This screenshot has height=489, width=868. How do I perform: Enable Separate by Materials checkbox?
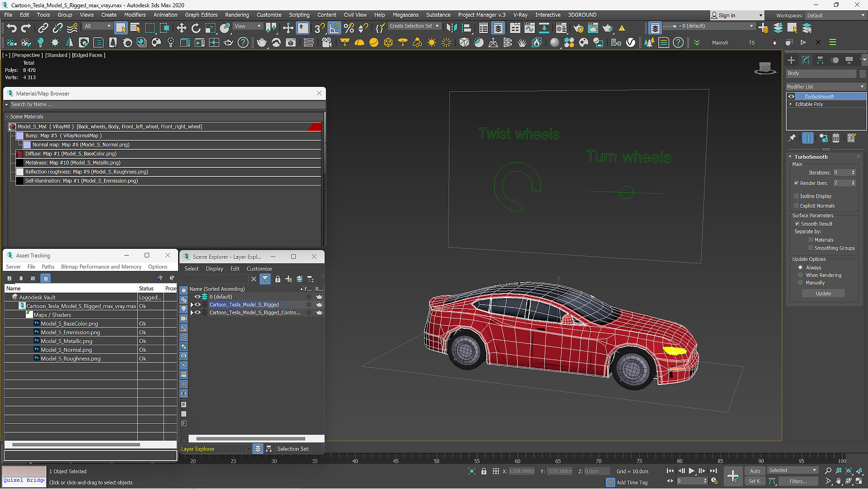pyautogui.click(x=811, y=240)
